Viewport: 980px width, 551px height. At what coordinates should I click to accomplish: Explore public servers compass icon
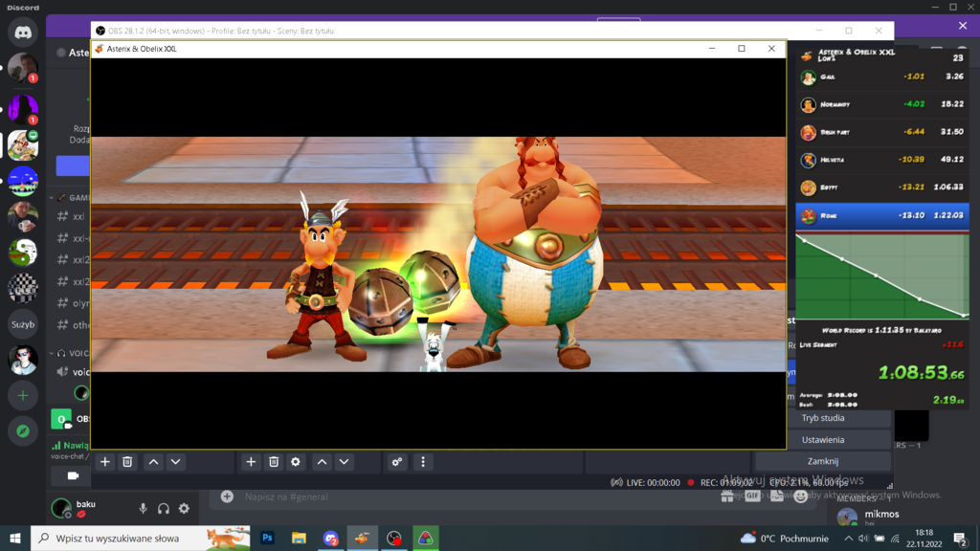23,431
